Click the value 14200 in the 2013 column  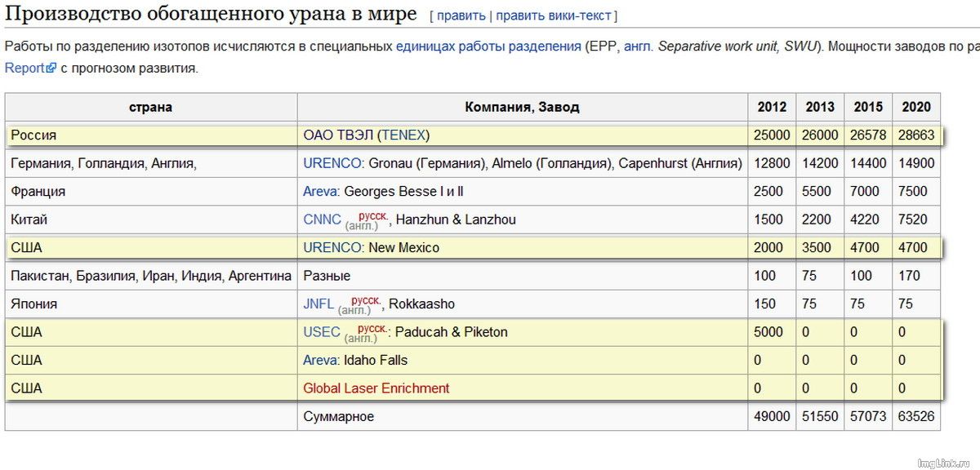pyautogui.click(x=820, y=163)
